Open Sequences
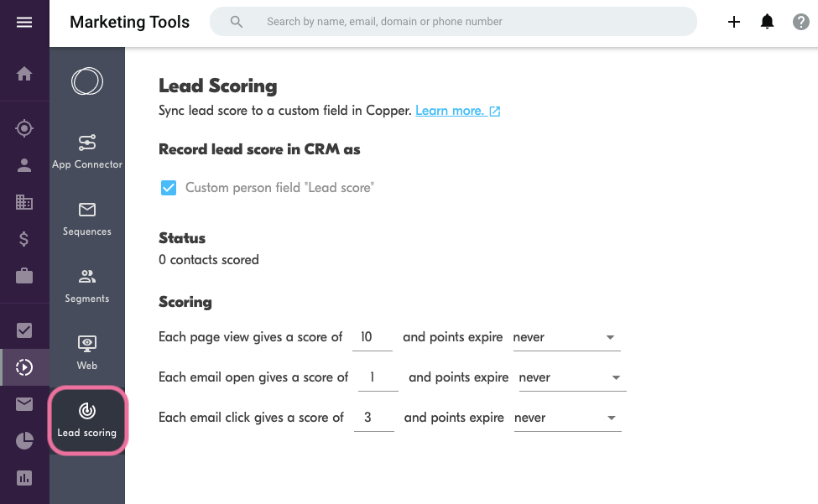Screen dimensions: 818x504 coord(87,219)
